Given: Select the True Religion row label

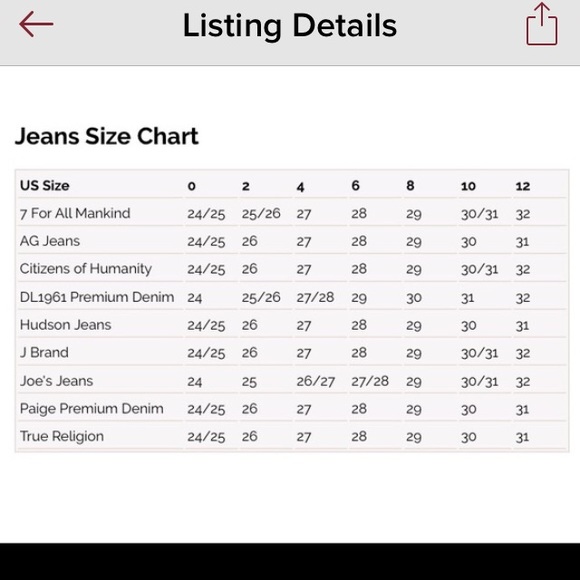Looking at the screenshot, I should (62, 436).
